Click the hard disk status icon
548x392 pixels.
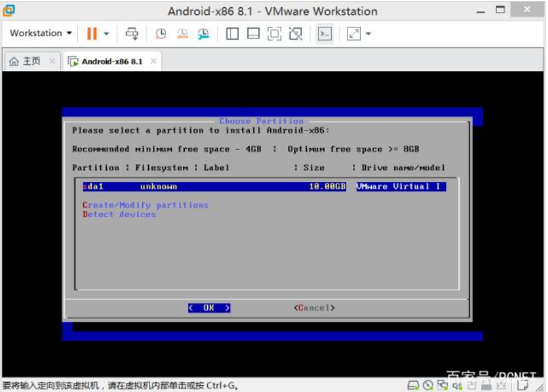point(413,385)
